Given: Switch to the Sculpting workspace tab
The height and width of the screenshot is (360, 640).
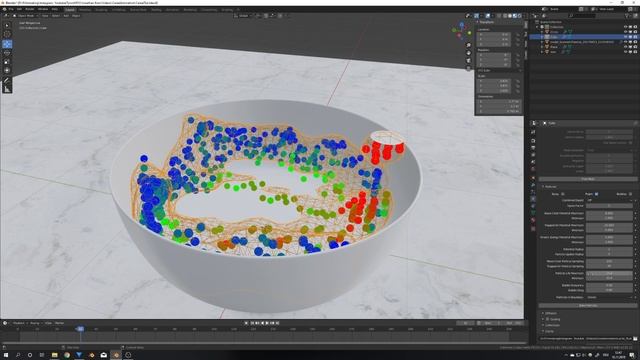Looking at the screenshot, I should click(101, 9).
